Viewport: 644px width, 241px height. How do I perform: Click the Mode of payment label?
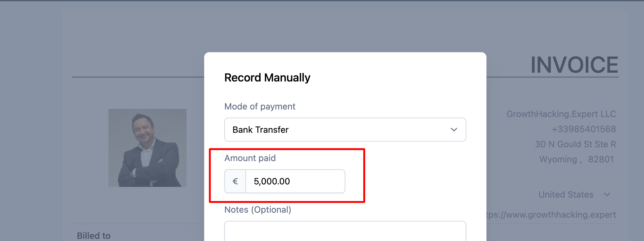pyautogui.click(x=260, y=106)
